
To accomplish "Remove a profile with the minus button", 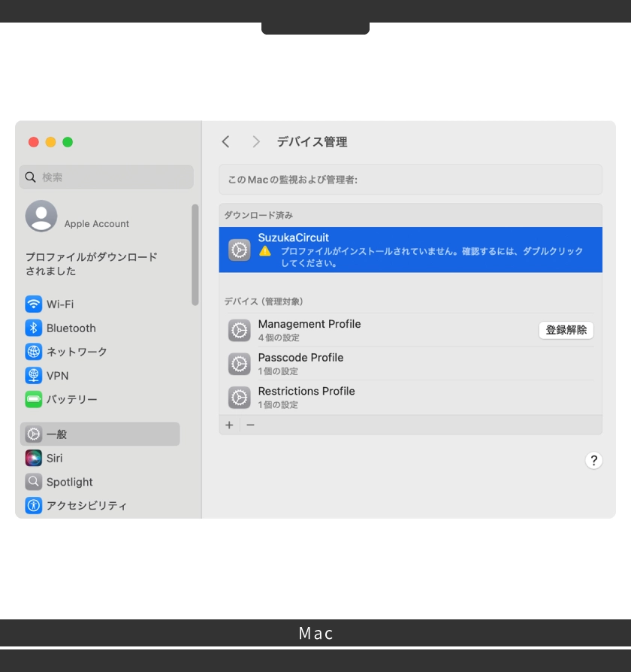I will (x=249, y=425).
